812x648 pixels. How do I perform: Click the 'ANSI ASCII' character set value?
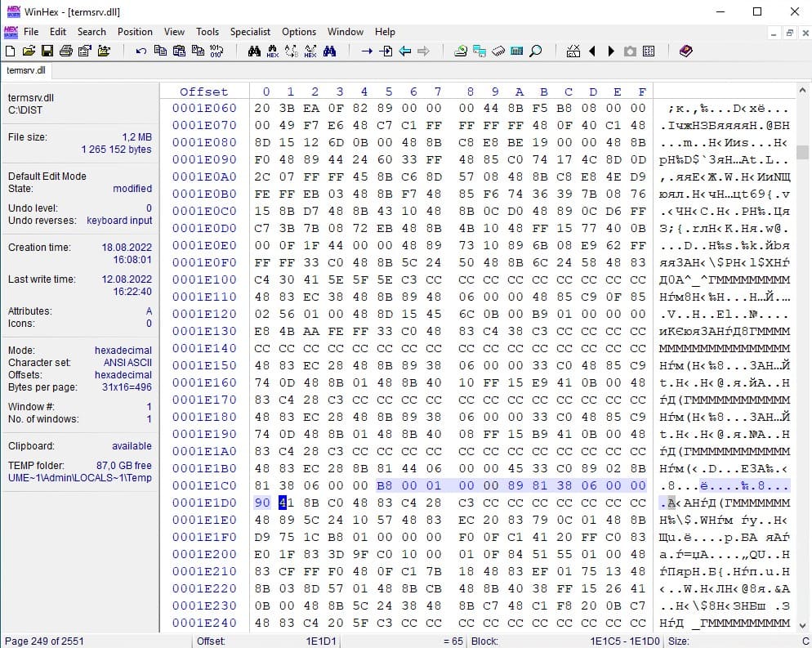pos(127,363)
